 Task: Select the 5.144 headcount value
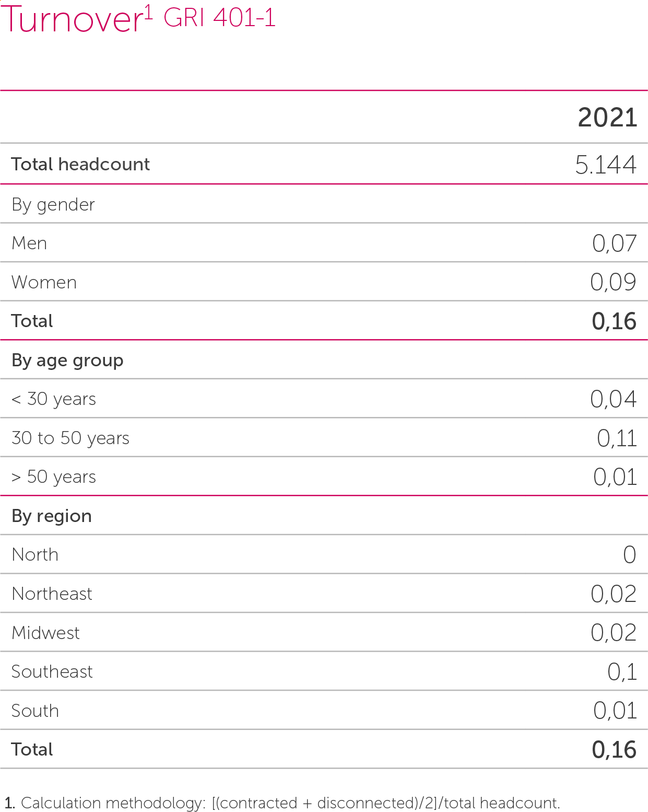(605, 165)
